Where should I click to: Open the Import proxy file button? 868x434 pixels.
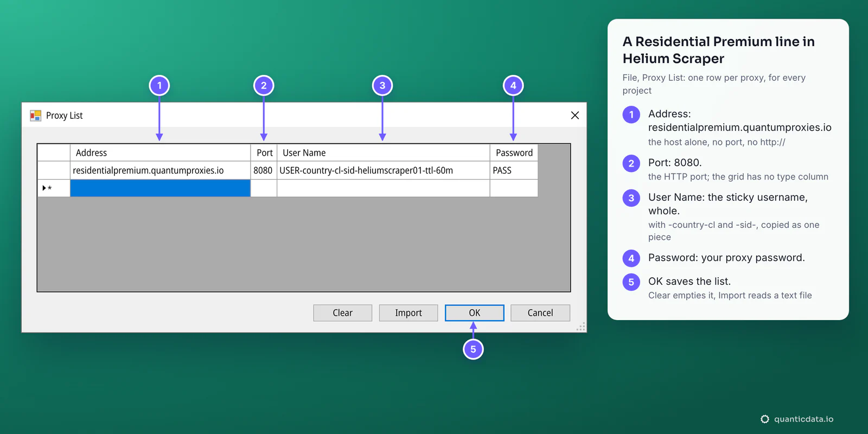[x=409, y=313]
